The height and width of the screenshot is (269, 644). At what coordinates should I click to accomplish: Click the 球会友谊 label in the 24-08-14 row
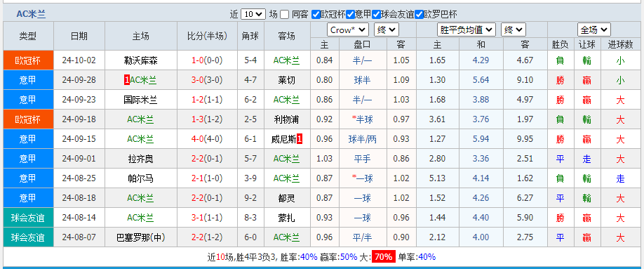click(x=28, y=218)
